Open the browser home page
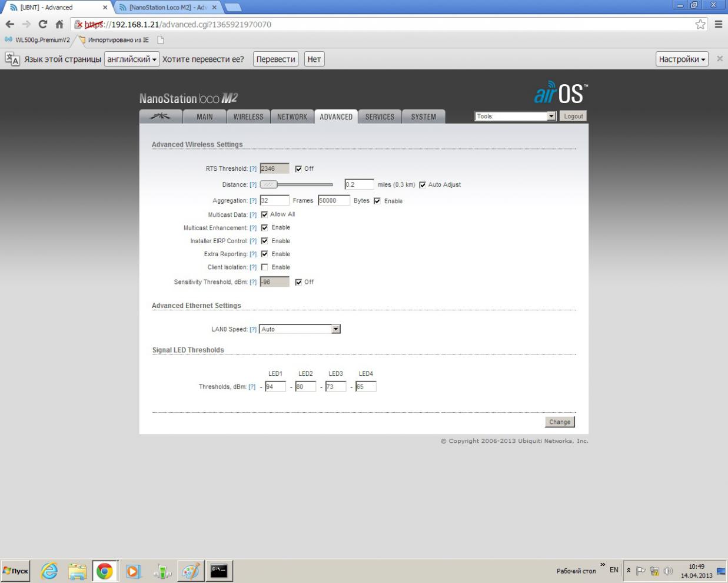 pyautogui.click(x=59, y=24)
